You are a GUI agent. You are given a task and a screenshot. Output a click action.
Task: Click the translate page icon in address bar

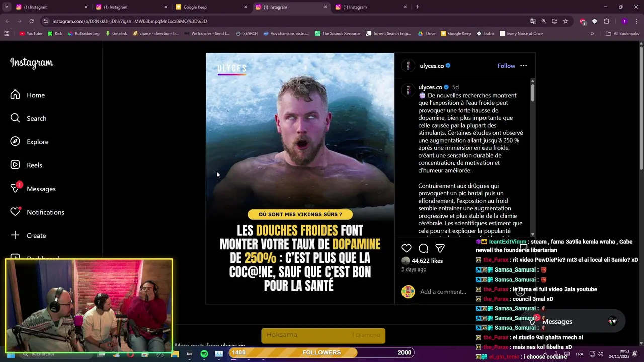coord(533,21)
